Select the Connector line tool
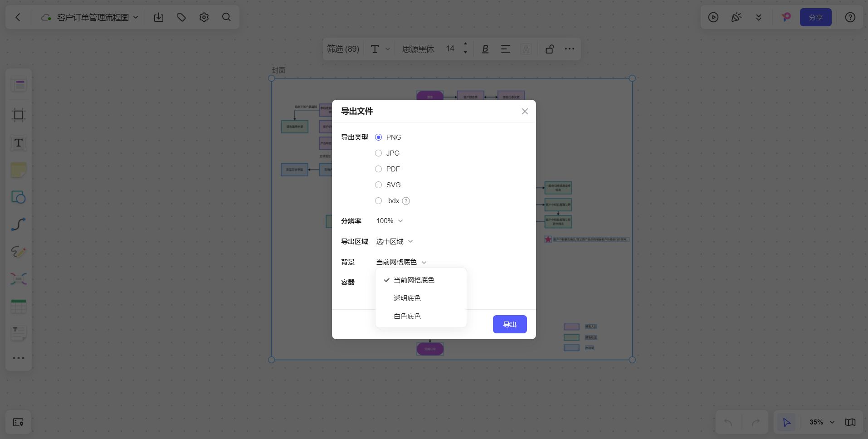Viewport: 868px width, 439px height. pos(19,224)
